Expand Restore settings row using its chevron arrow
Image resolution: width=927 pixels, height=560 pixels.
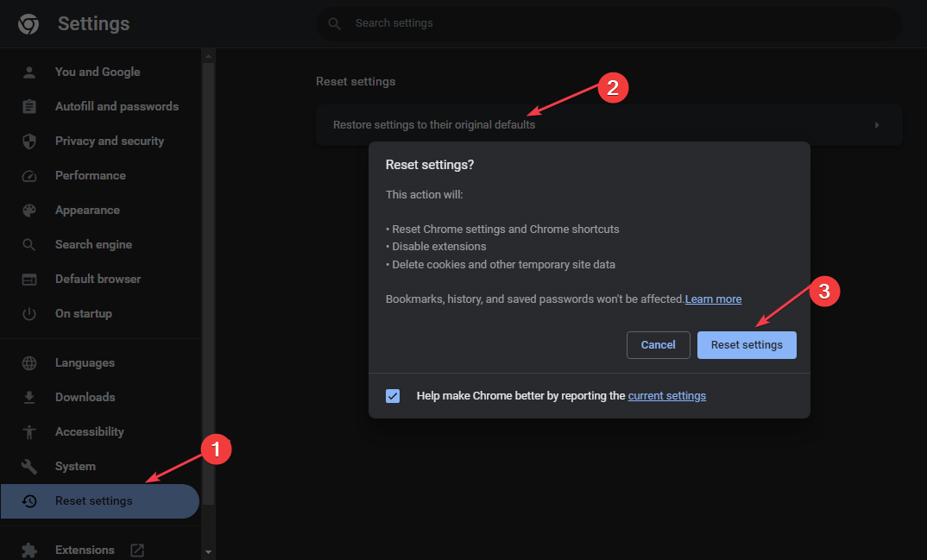pyautogui.click(x=877, y=125)
